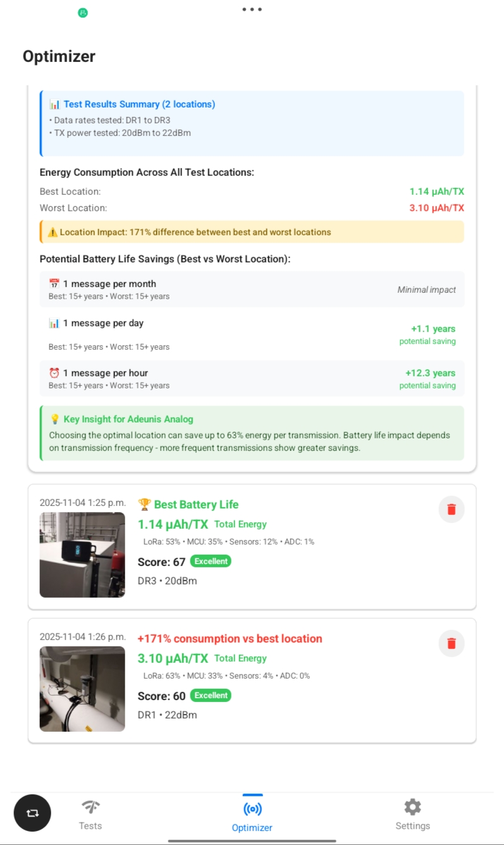This screenshot has width=504, height=845.
Task: Click the warning icon in Location Impact banner
Action: [51, 232]
